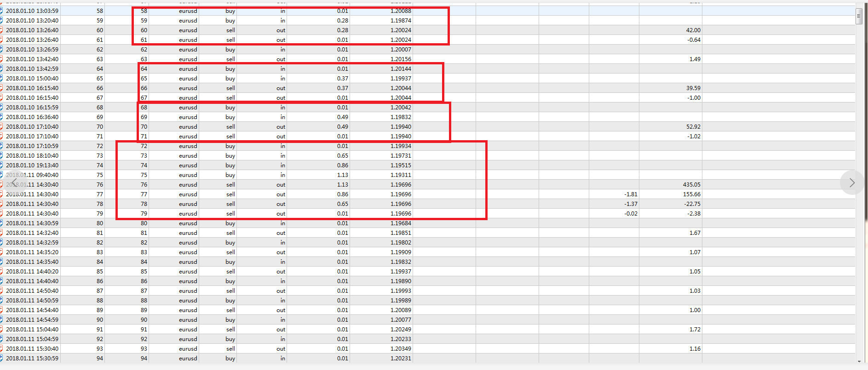
Task: Click the price value 1.19851
Action: point(401,233)
